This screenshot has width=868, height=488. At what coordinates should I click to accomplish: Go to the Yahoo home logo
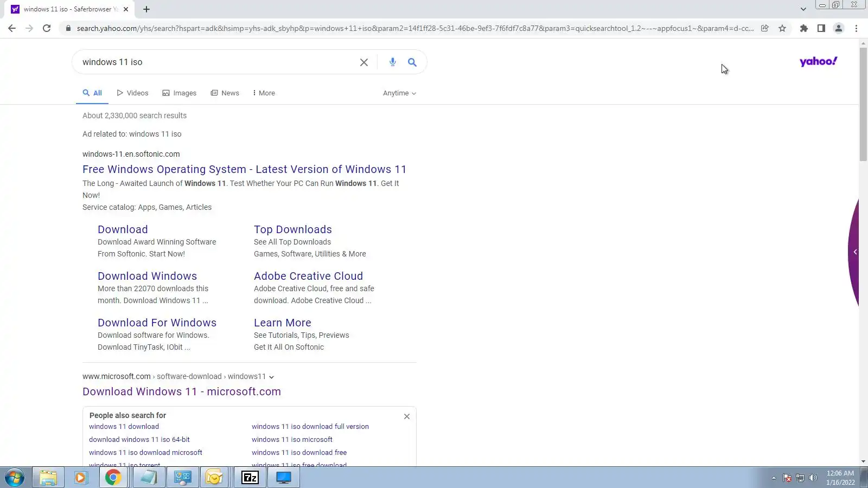pyautogui.click(x=819, y=61)
